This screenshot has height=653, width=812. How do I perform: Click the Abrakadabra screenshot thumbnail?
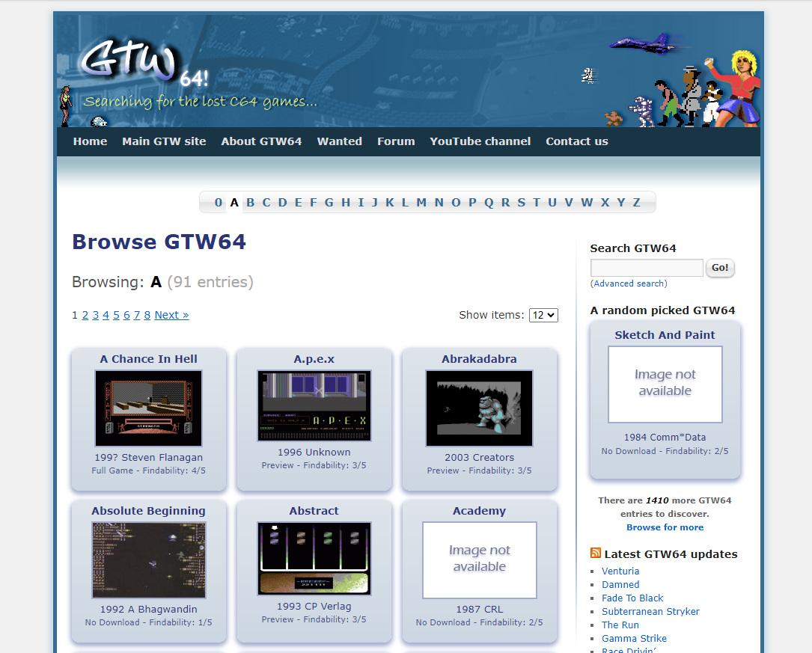[x=479, y=408]
